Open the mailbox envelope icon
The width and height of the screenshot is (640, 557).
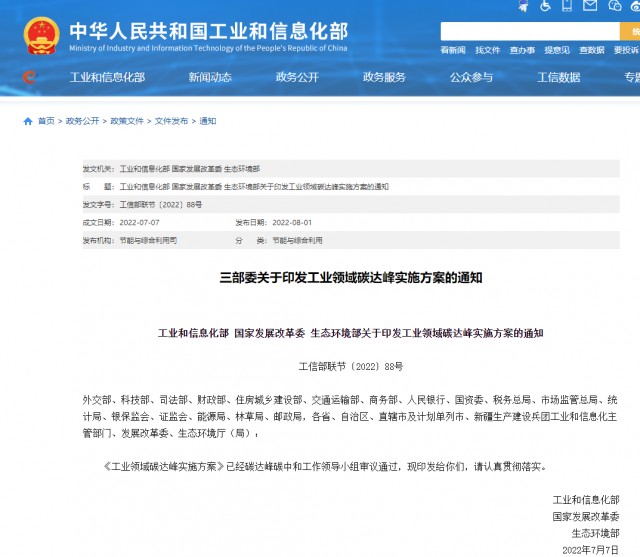pos(590,5)
